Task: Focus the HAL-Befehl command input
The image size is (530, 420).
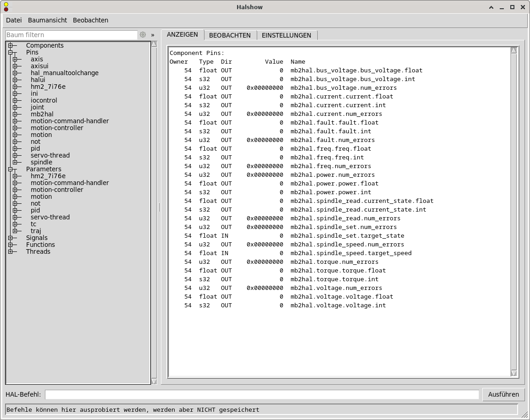Action: tap(262, 394)
